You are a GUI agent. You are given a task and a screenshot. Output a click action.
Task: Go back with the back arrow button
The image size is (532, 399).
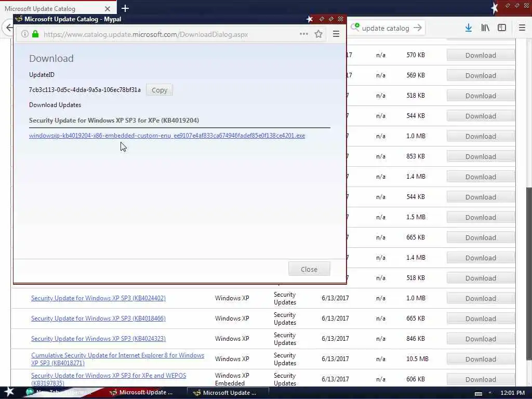pyautogui.click(x=9, y=28)
